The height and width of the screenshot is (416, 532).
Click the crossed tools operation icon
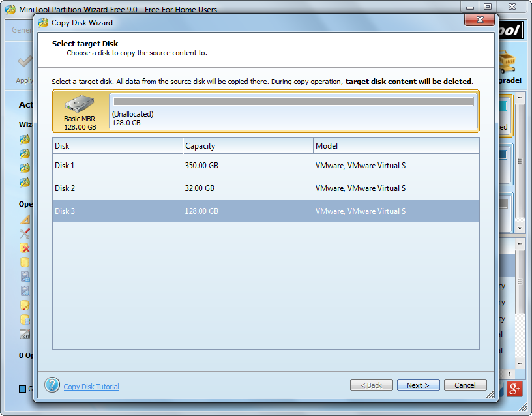click(x=24, y=233)
